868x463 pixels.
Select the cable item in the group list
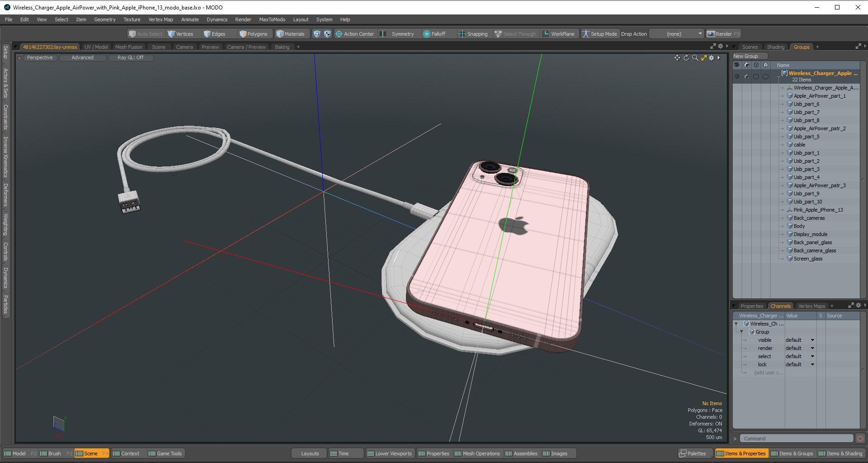click(x=799, y=145)
